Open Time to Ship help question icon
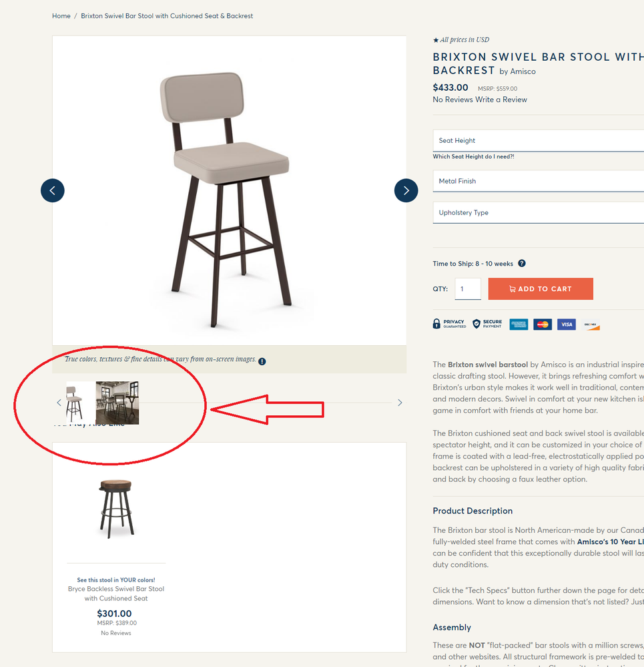This screenshot has height=667, width=644. pyautogui.click(x=522, y=263)
